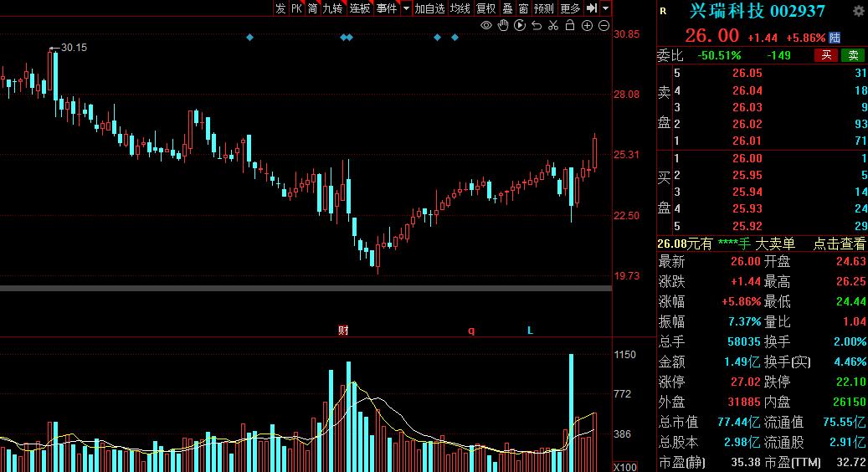Click sell level 1 price 26.01

coord(747,141)
